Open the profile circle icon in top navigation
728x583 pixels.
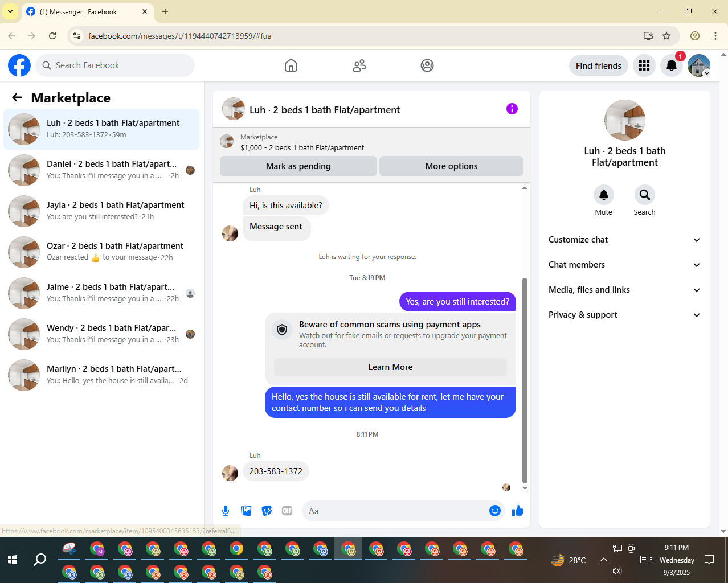[427, 65]
